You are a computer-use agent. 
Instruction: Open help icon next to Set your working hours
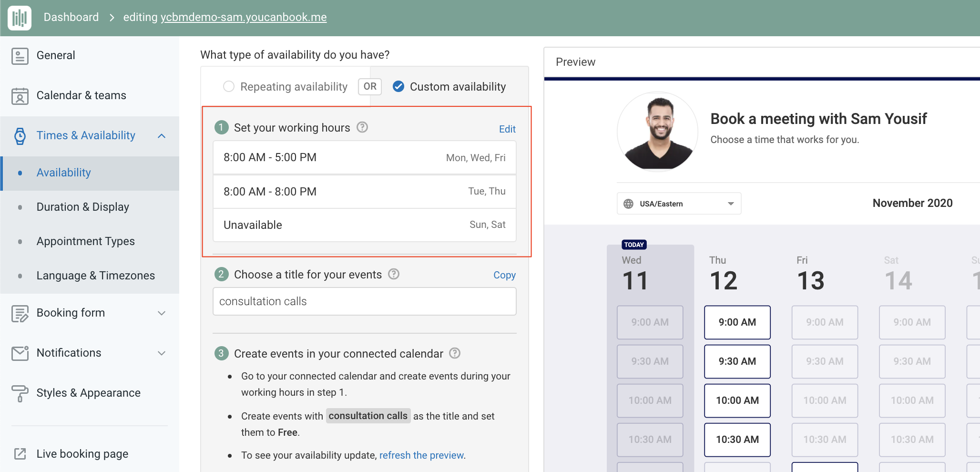point(362,127)
